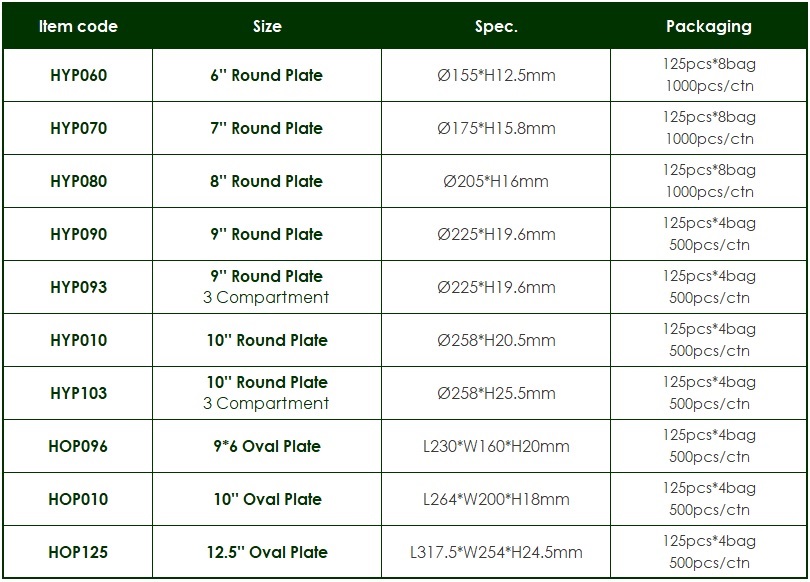The width and height of the screenshot is (810, 582).
Task: Click item code HOP010
Action: tap(79, 499)
